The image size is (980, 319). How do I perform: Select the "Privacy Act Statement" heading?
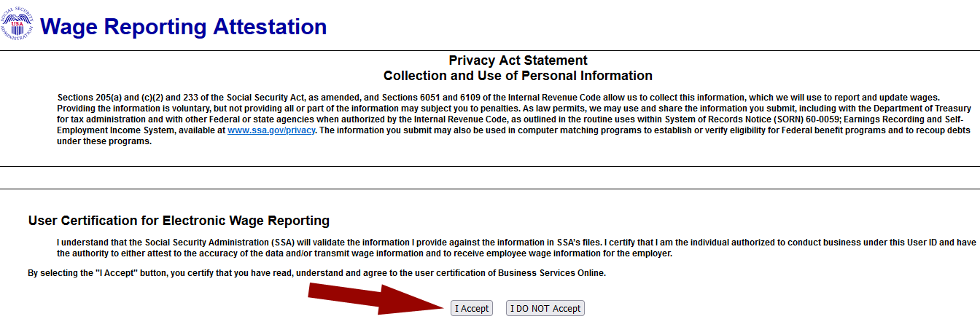click(x=518, y=60)
